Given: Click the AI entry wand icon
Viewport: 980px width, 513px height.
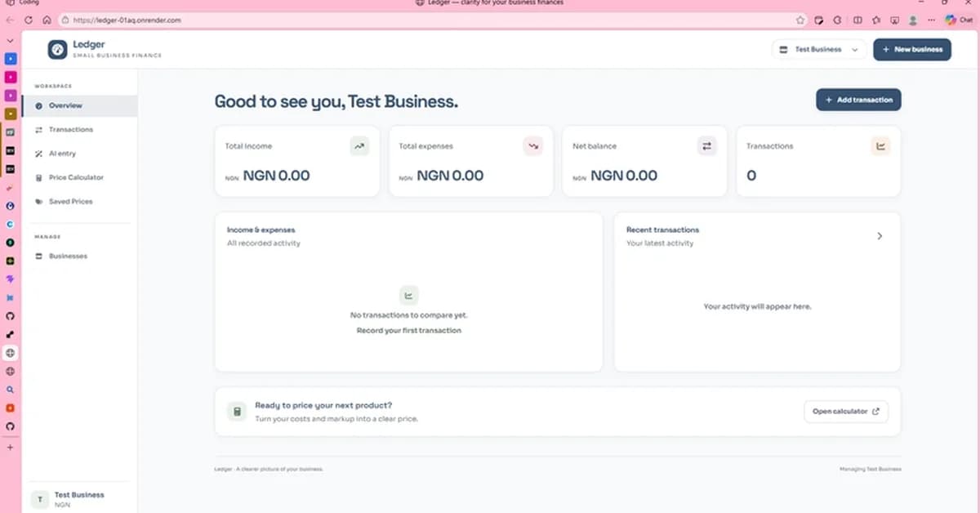Looking at the screenshot, I should [x=39, y=153].
